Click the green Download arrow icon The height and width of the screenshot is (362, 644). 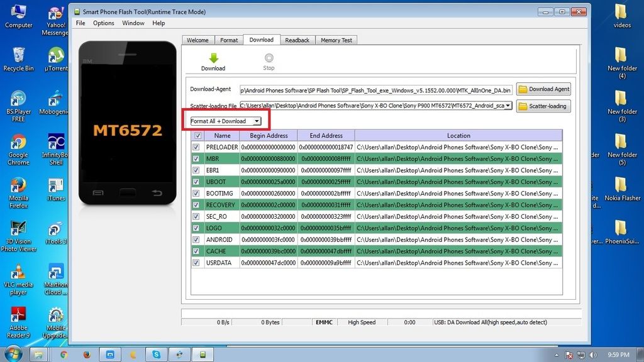pos(213,58)
